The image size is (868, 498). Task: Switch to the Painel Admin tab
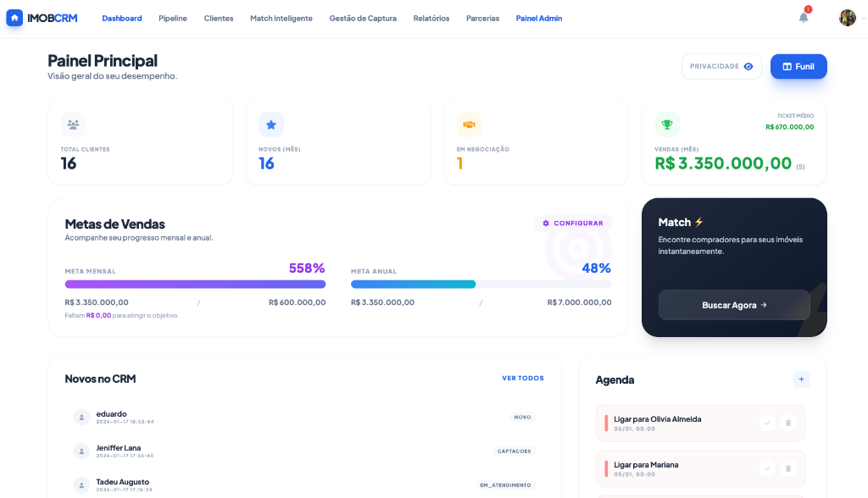(539, 17)
